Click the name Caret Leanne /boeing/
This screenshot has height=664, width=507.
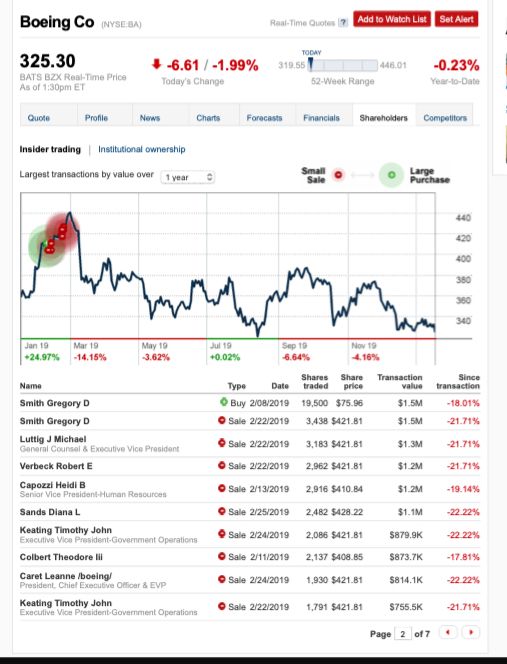66,575
